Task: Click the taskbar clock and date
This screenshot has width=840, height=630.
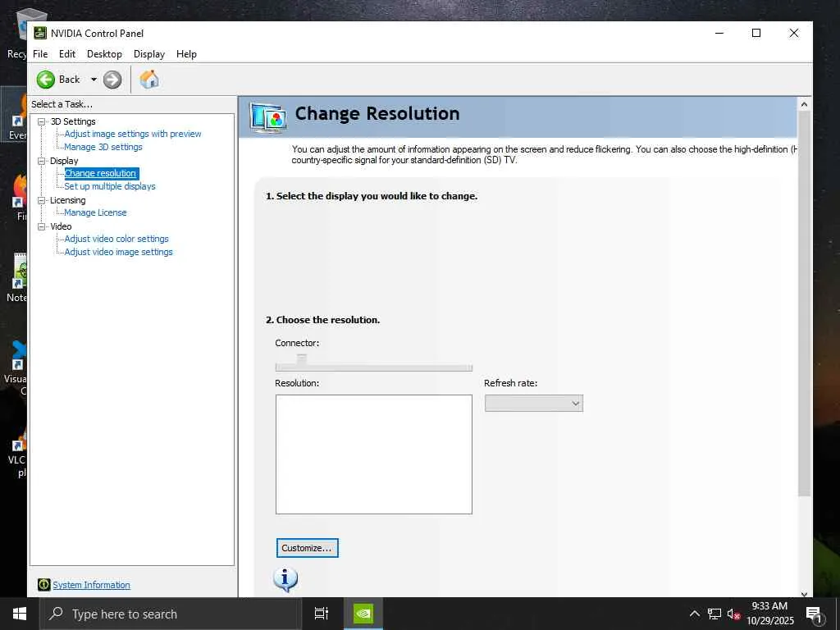Action: 769,614
